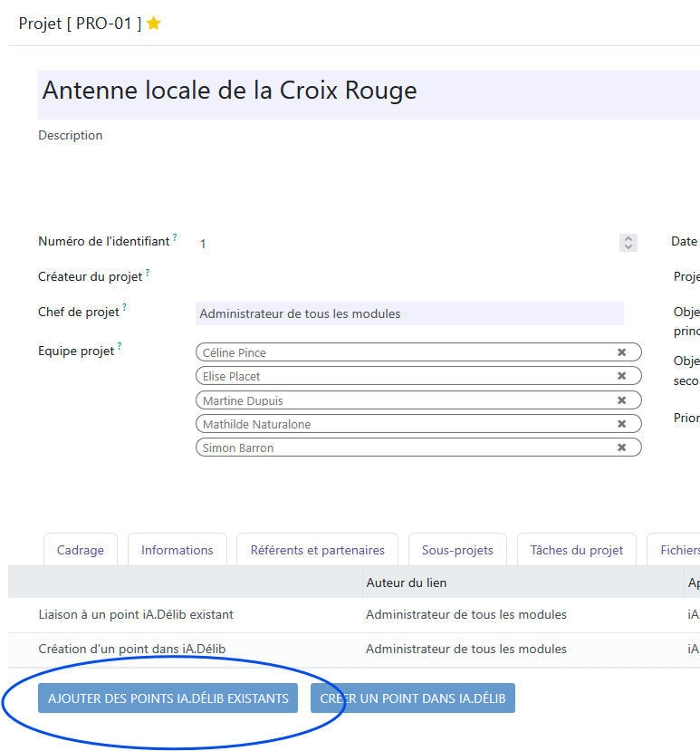The height and width of the screenshot is (751, 700).
Task: Remove Céline Pince from project team
Action: click(x=621, y=352)
